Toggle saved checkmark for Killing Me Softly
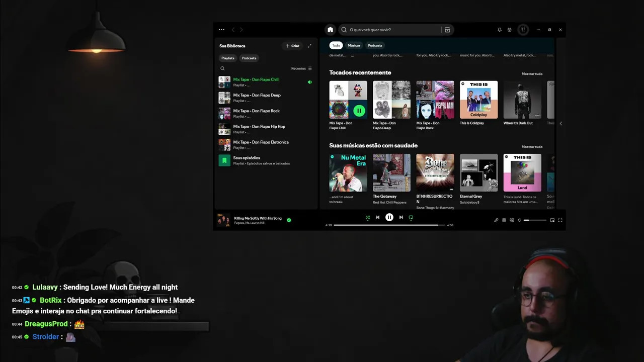Screen dimensions: 644x362 click(x=289, y=220)
